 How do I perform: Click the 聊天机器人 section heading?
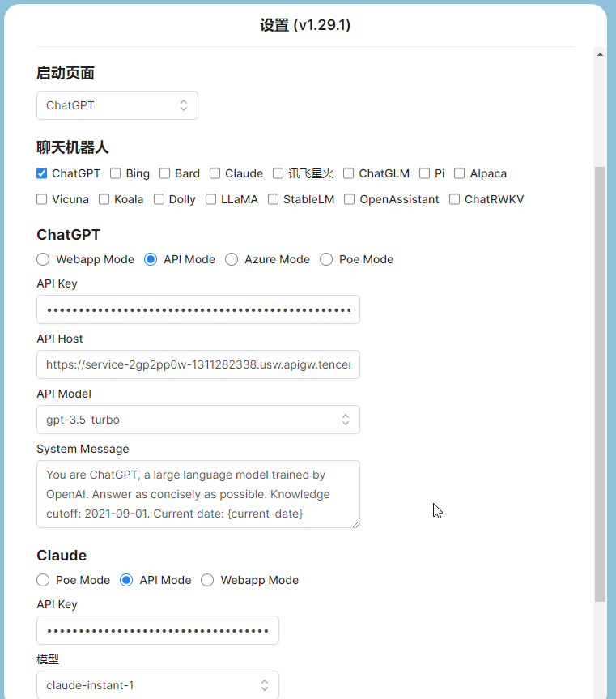tap(73, 147)
